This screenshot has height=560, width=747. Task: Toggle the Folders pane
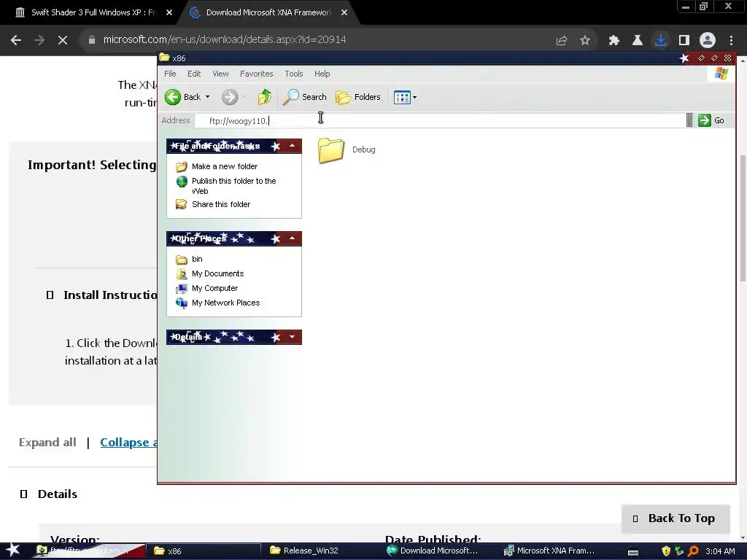[x=358, y=97]
